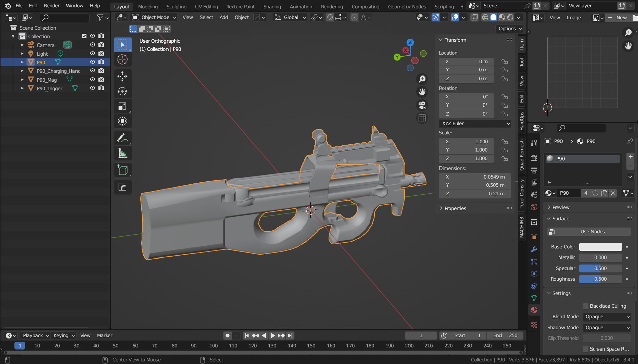Switch to the Modeling workspace tab
This screenshot has height=364, width=638.
148,6
